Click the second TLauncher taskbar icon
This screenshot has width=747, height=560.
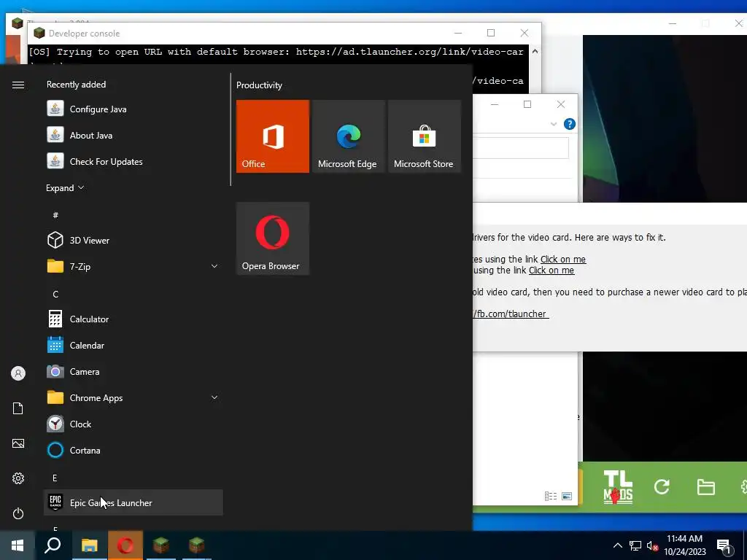pyautogui.click(x=197, y=545)
